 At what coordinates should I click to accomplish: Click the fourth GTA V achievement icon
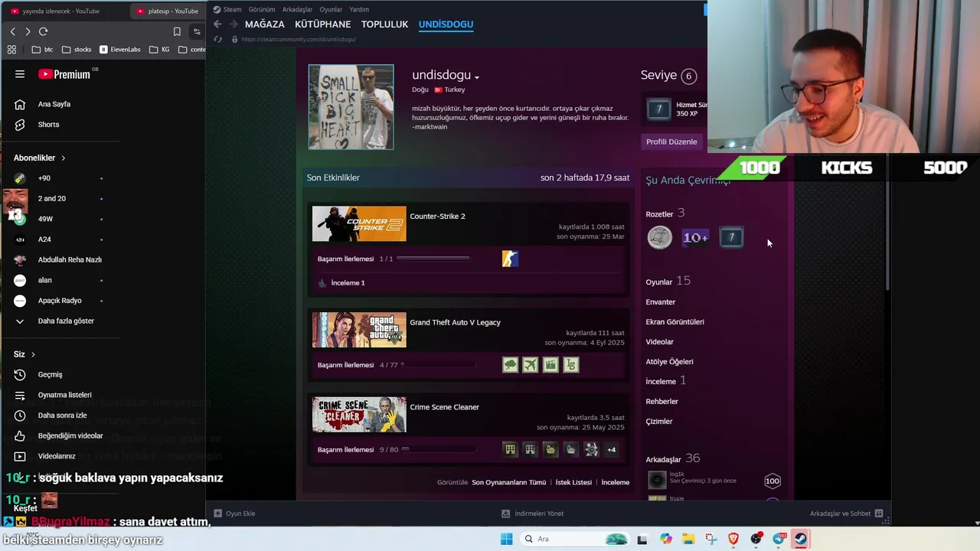(x=571, y=365)
